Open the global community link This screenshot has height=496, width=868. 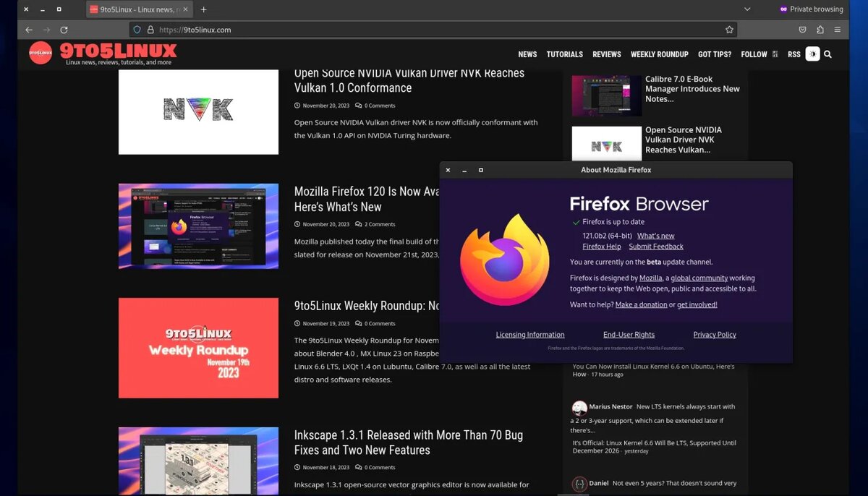(x=699, y=278)
